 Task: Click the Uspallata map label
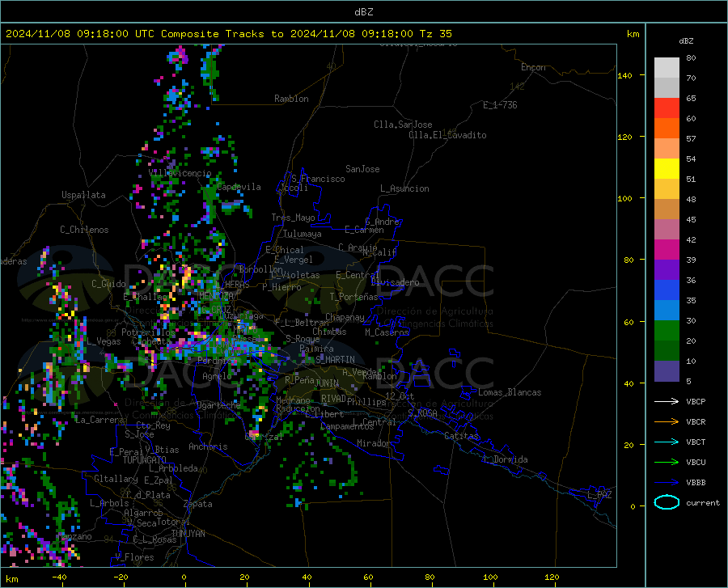[83, 196]
